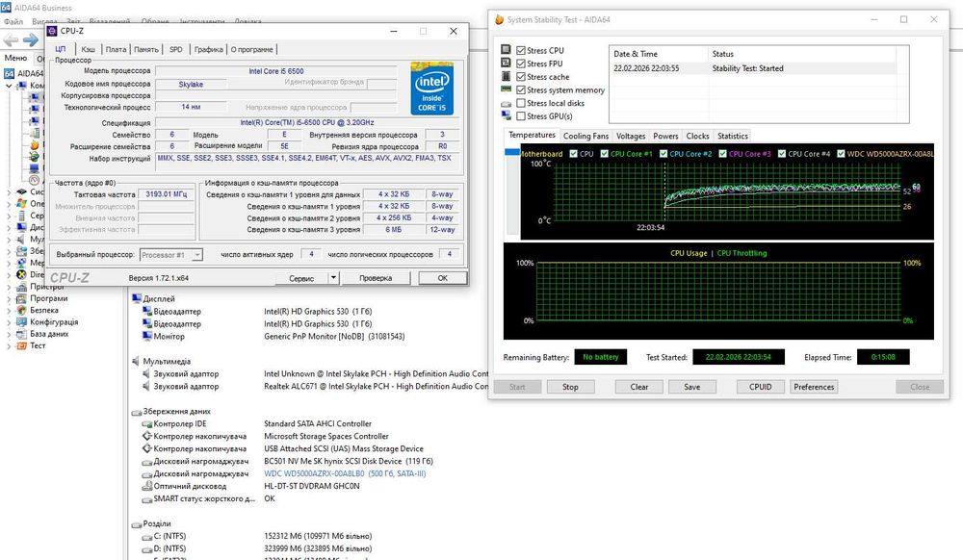The image size is (963, 560).
Task: Switch to the Память tab in CPU-Z
Action: point(146,49)
